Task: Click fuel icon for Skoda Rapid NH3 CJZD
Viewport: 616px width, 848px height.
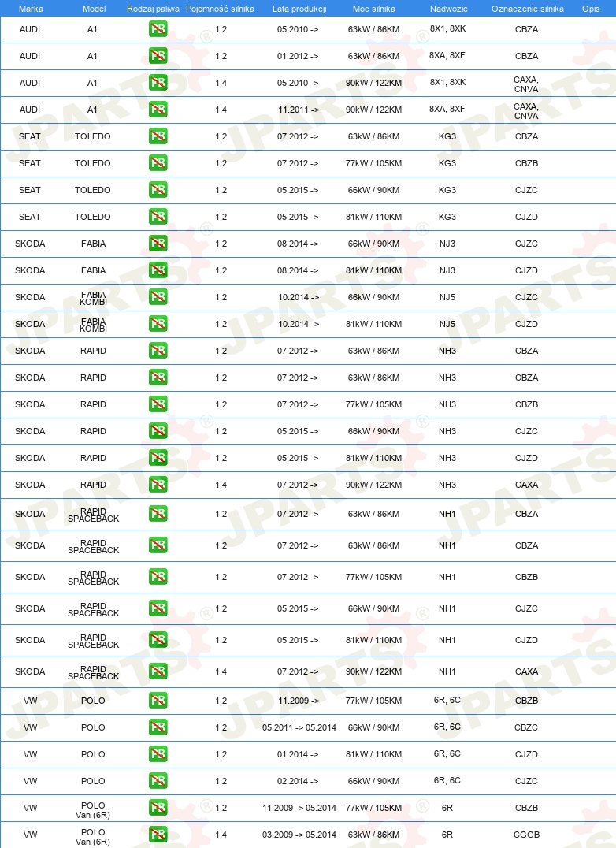Action: [x=158, y=458]
